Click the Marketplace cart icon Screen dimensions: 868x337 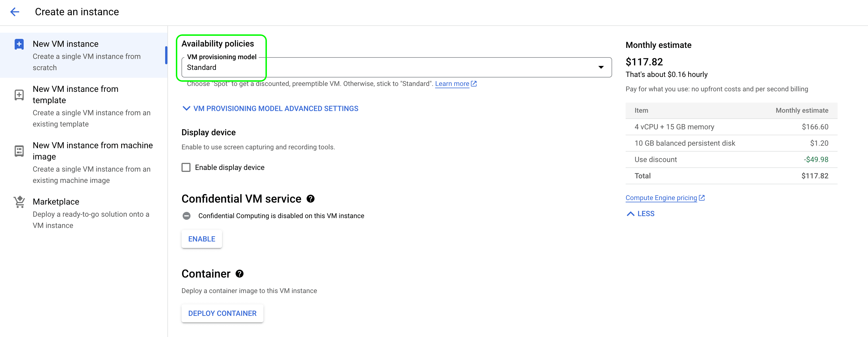(19, 202)
